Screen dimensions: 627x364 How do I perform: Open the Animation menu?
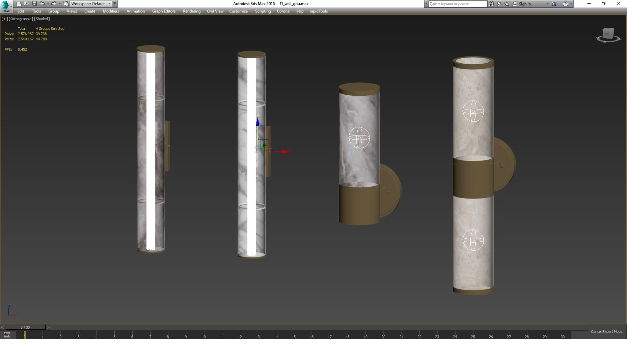[x=135, y=11]
